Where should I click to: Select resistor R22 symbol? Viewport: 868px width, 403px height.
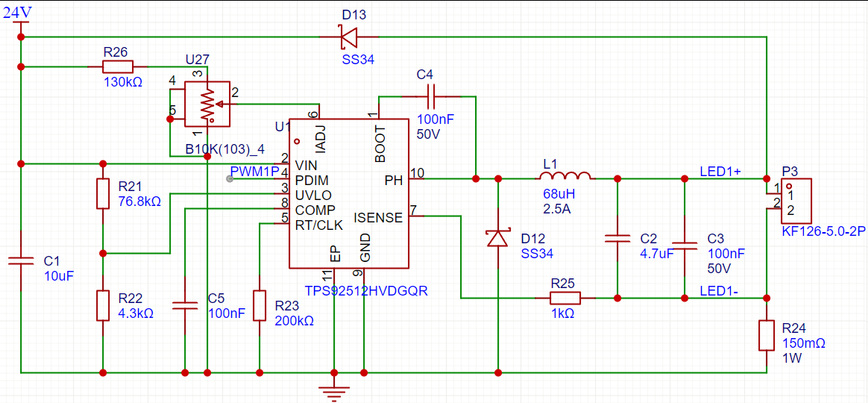coord(102,305)
